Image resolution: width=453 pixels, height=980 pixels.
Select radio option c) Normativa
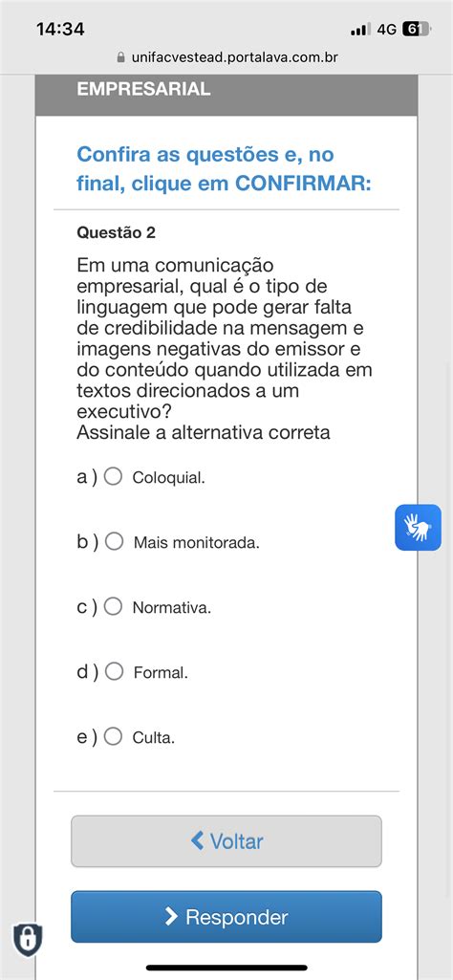point(113,606)
